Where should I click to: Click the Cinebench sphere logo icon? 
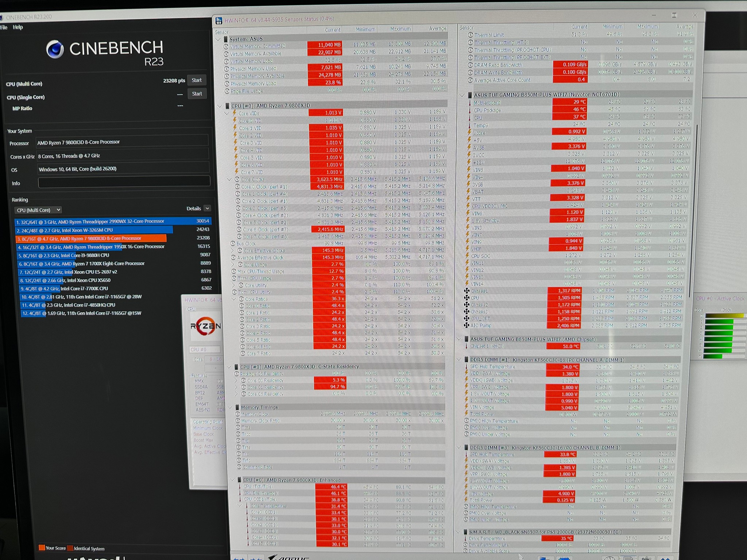[x=55, y=50]
